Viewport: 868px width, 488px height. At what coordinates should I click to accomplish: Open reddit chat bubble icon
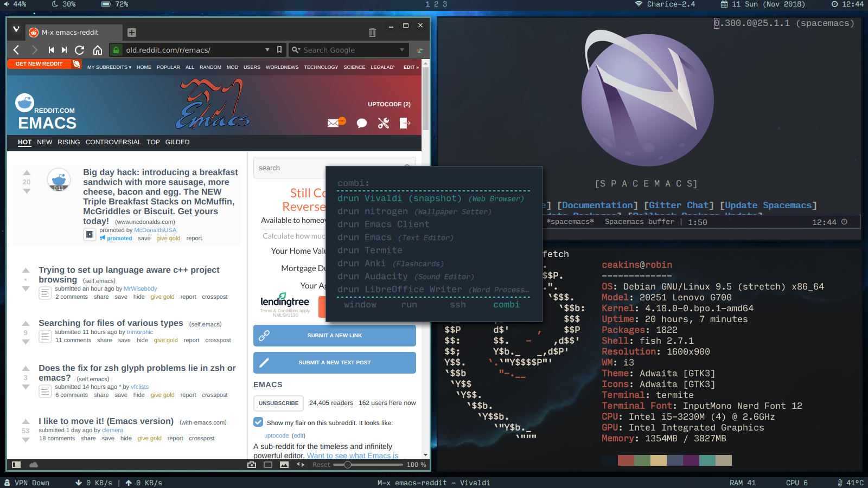point(362,124)
